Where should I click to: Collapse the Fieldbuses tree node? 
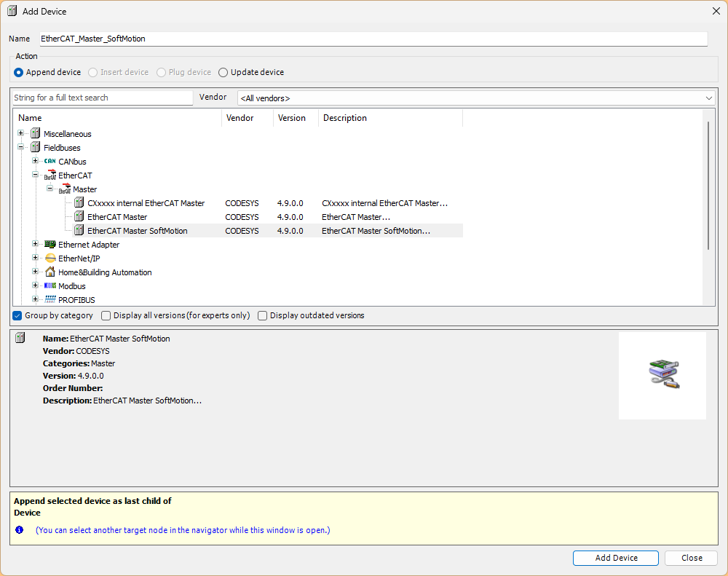(x=21, y=147)
